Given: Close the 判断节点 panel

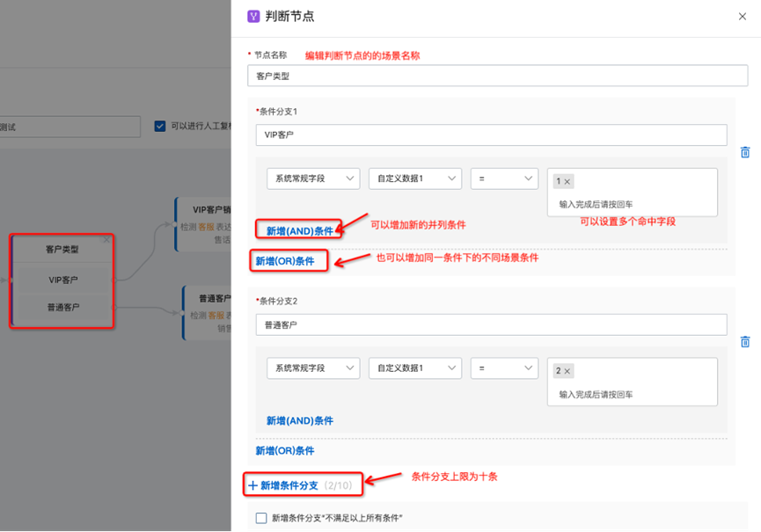Looking at the screenshot, I should 743,16.
